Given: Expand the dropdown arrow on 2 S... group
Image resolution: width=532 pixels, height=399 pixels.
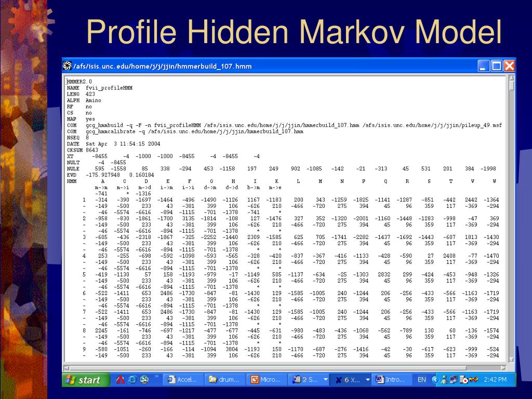Looking at the screenshot, I should 325,380.
